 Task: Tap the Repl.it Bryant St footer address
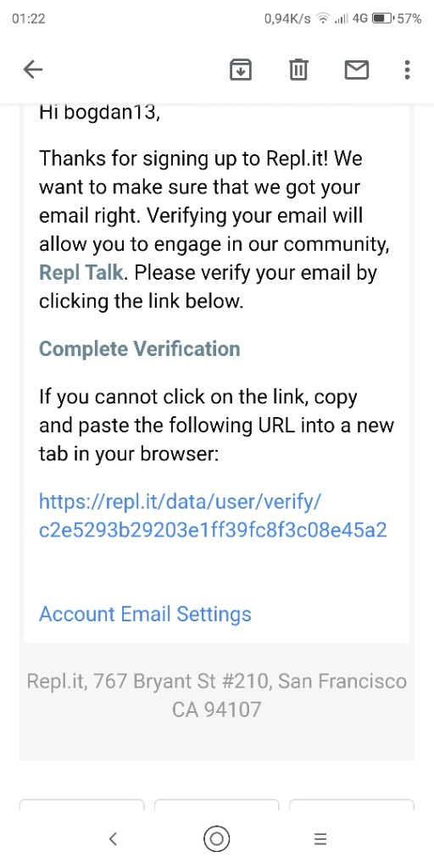pyautogui.click(x=216, y=695)
